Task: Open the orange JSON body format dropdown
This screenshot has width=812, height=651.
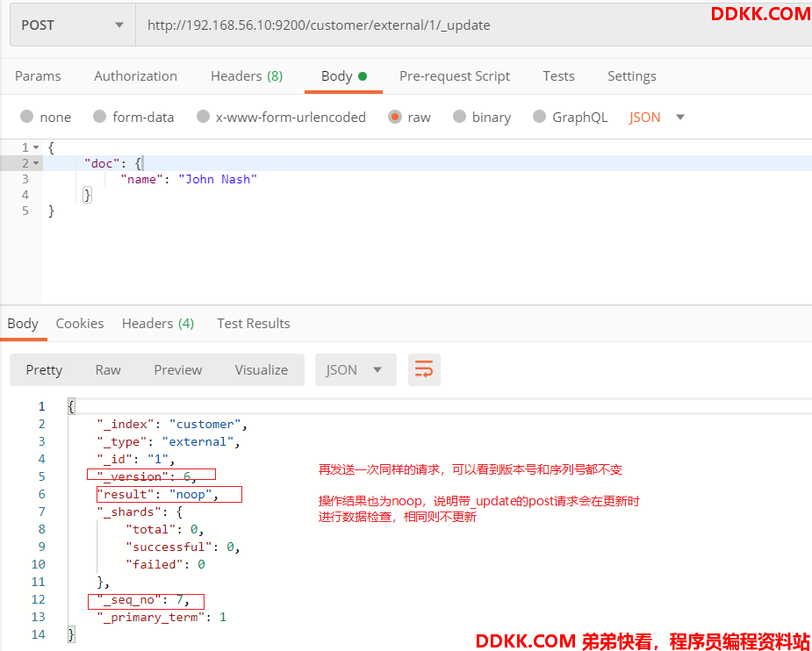Action: pyautogui.click(x=657, y=117)
